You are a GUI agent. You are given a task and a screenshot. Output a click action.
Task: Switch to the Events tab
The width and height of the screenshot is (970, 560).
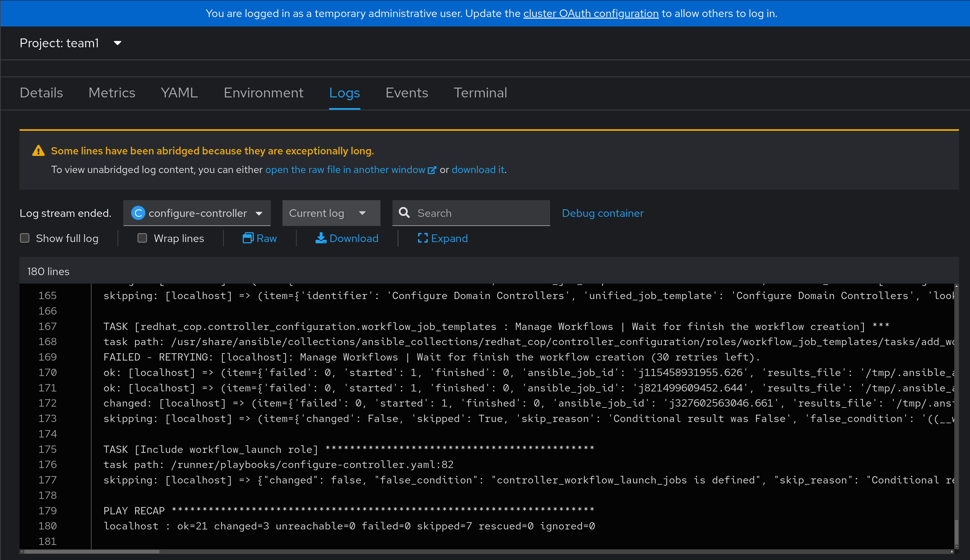[x=407, y=93]
